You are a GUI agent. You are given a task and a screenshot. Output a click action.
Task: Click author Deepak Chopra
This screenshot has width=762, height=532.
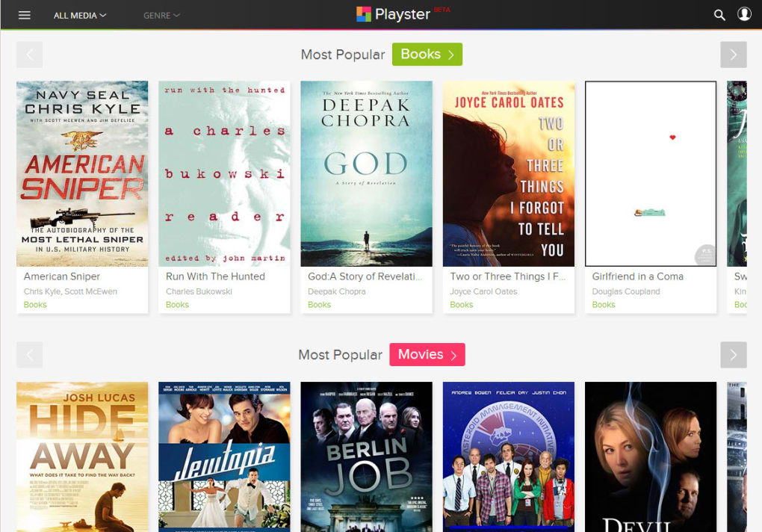click(337, 291)
